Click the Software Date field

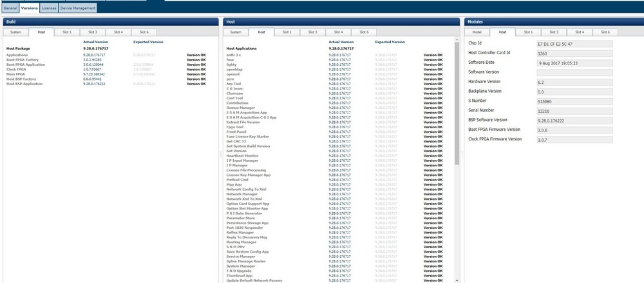[x=574, y=63]
